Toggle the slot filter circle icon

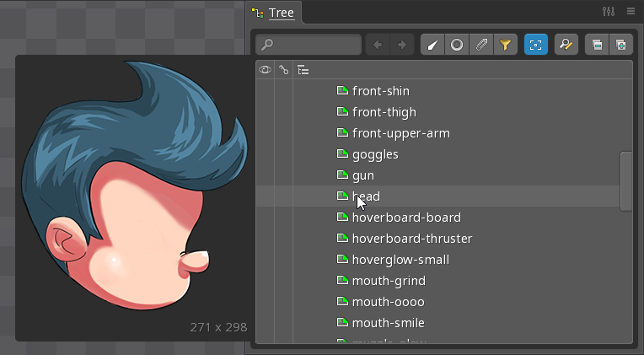coord(456,45)
